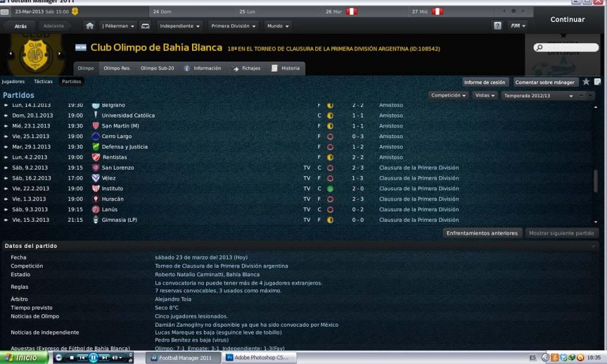Open the Windows Inicio start button
This screenshot has height=364, width=607.
[x=24, y=357]
